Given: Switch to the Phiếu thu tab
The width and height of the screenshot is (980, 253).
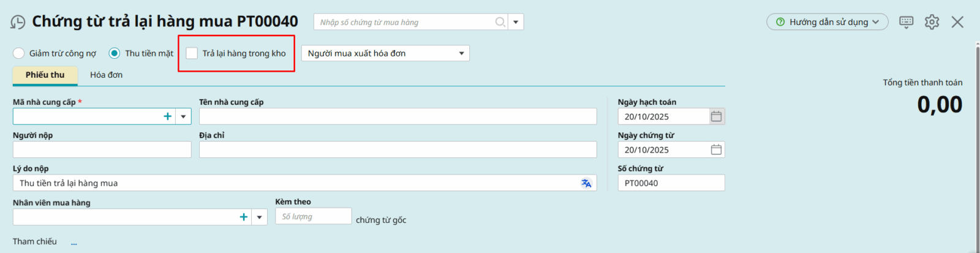Looking at the screenshot, I should click(x=45, y=75).
